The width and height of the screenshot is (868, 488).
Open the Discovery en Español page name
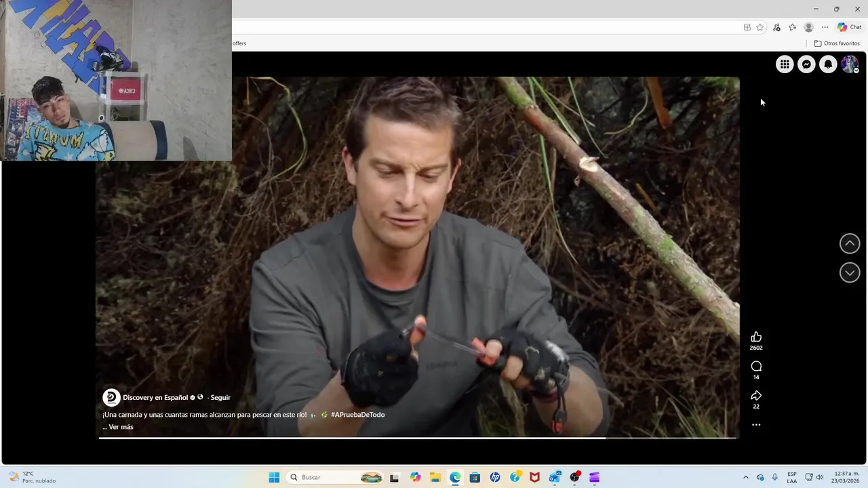pyautogui.click(x=155, y=398)
